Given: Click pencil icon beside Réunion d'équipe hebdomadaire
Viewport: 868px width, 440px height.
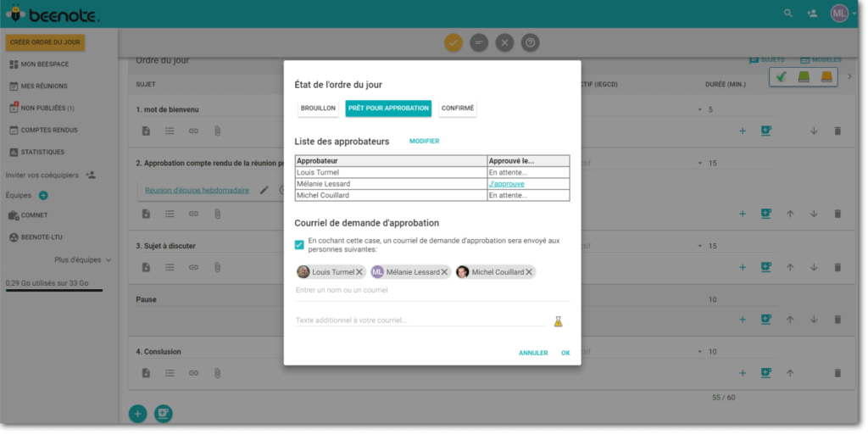Looking at the screenshot, I should pos(264,190).
